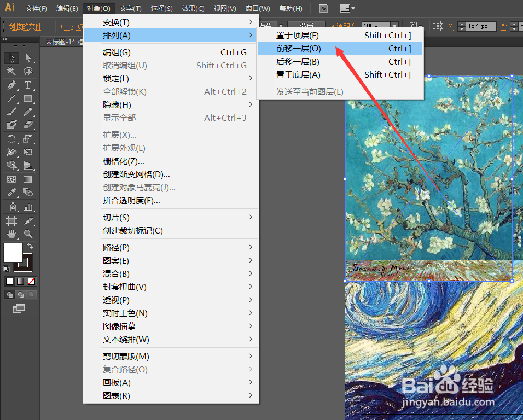The width and height of the screenshot is (523, 420).
Task: Select the Column Graph tool
Action: pyautogui.click(x=28, y=207)
